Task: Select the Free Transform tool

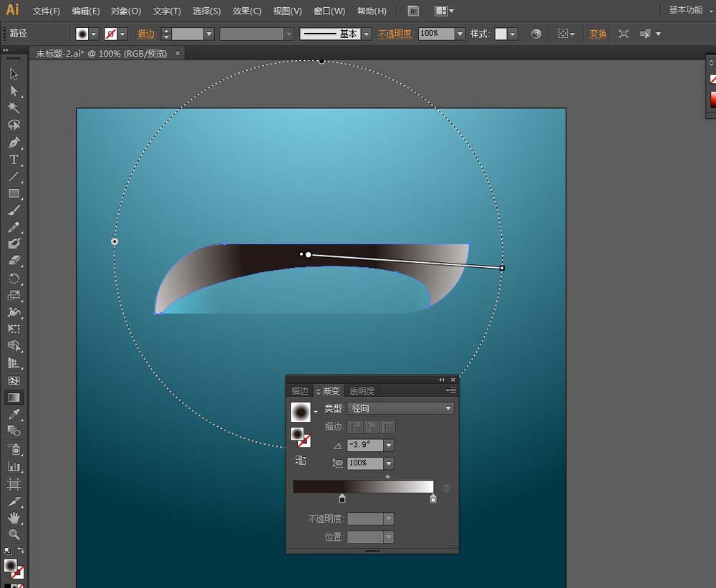Action: point(14,329)
